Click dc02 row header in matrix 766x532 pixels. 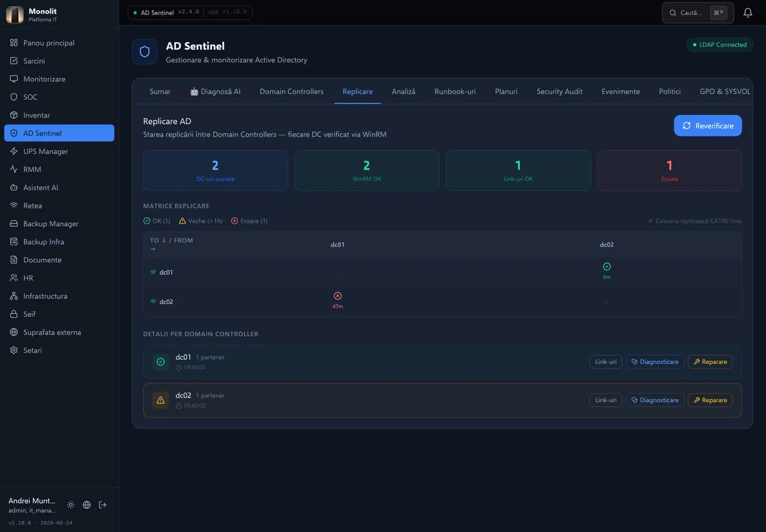[x=162, y=302]
